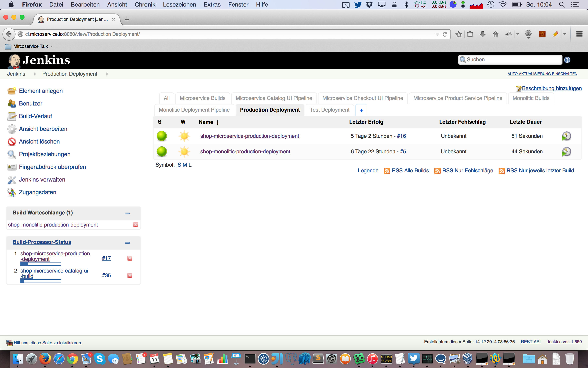Expand Jenkins breadcrumb dropdown arrow
This screenshot has height=368, width=588.
tap(35, 74)
